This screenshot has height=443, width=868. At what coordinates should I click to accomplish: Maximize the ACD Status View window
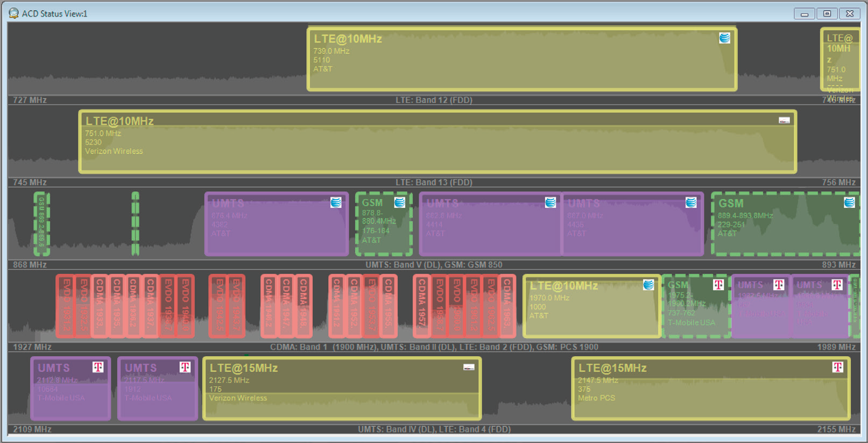point(827,13)
